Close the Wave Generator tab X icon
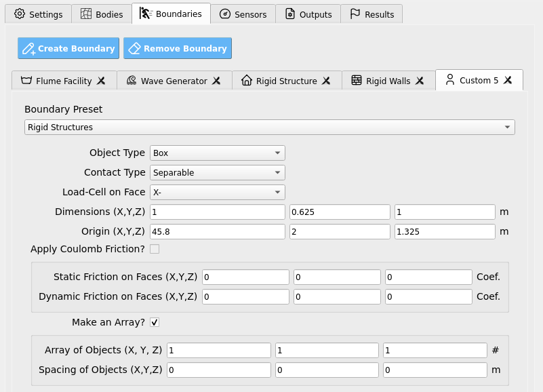Screen dimensions: 543x392 [x=216, y=81]
